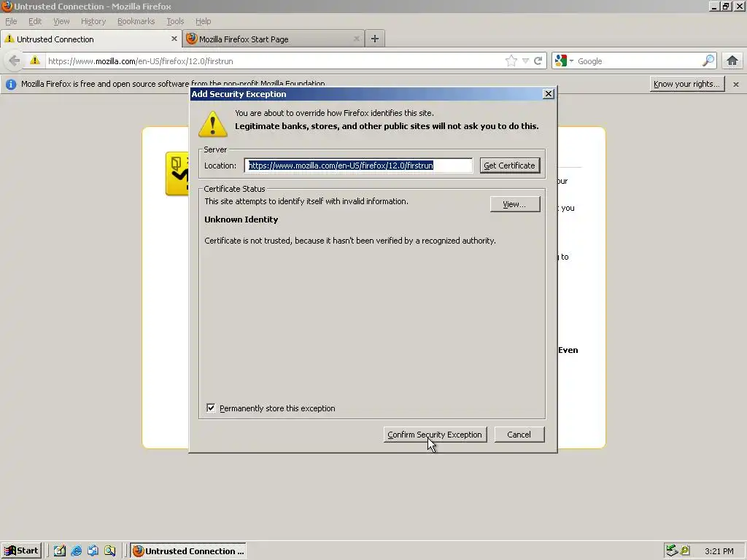Click the Firefox icon in title bar

pyautogui.click(x=7, y=6)
